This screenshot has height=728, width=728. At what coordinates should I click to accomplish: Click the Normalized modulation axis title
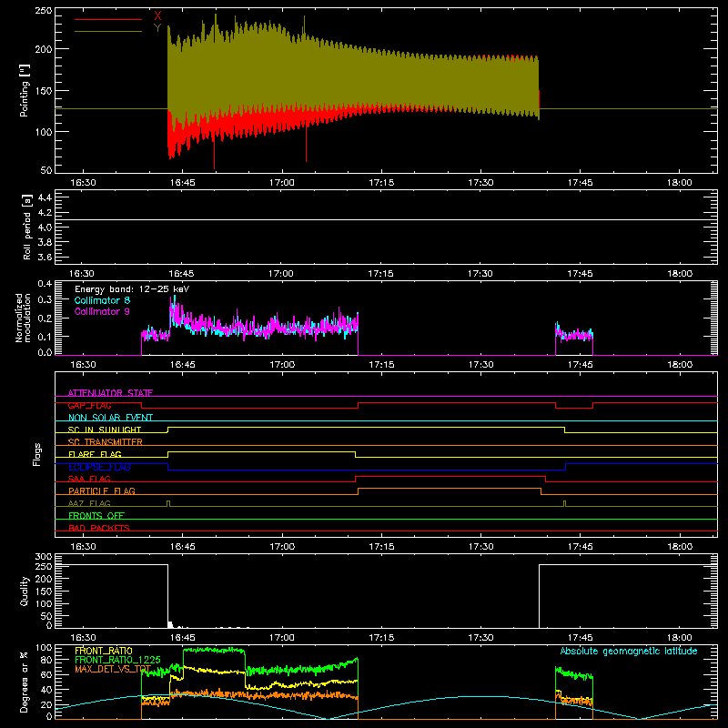23,318
